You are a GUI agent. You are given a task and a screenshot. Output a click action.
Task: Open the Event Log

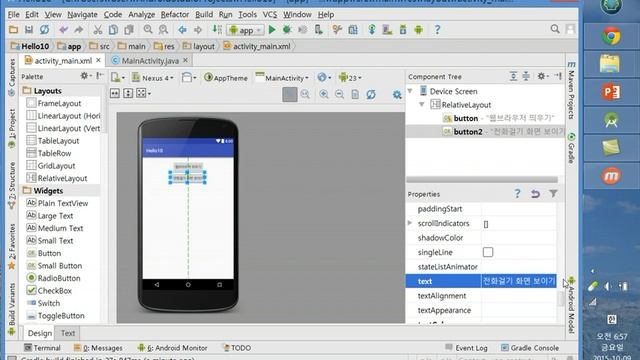466,348
